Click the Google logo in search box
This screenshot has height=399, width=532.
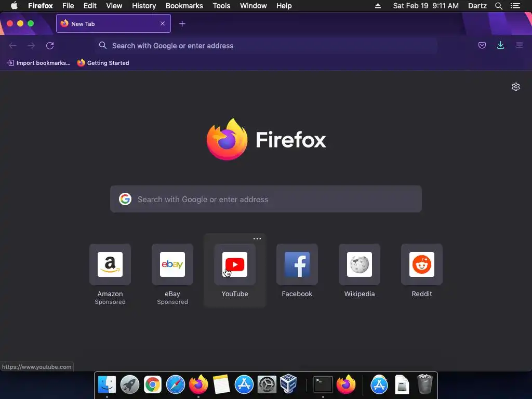tap(125, 199)
